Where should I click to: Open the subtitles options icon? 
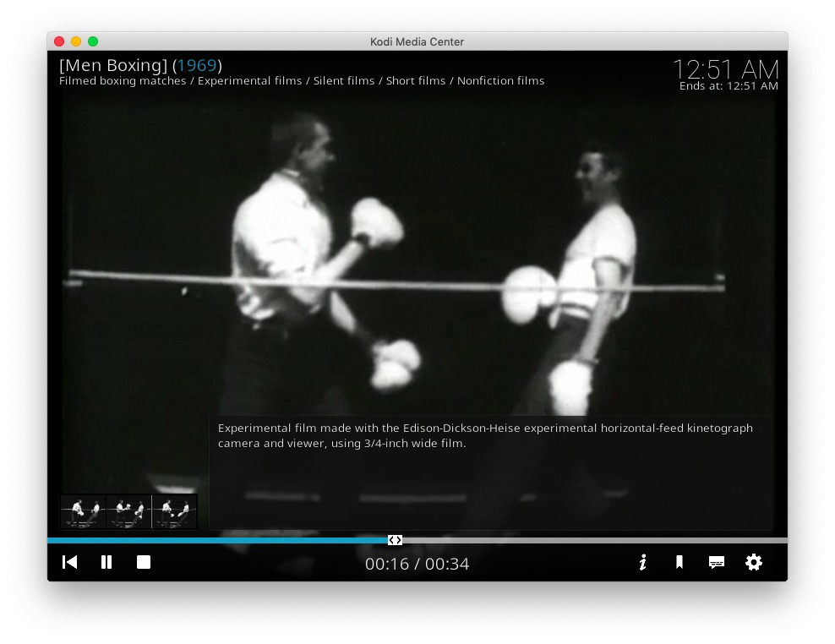[717, 562]
